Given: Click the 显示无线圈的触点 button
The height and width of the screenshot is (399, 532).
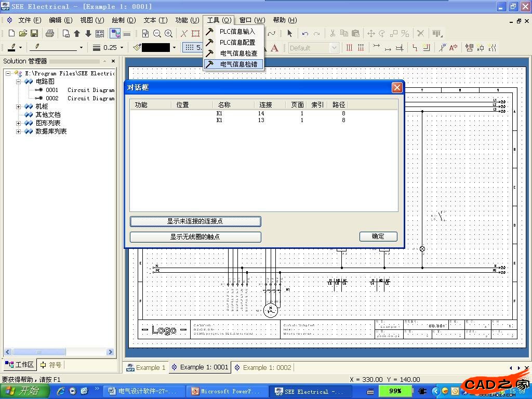Looking at the screenshot, I should tap(195, 237).
